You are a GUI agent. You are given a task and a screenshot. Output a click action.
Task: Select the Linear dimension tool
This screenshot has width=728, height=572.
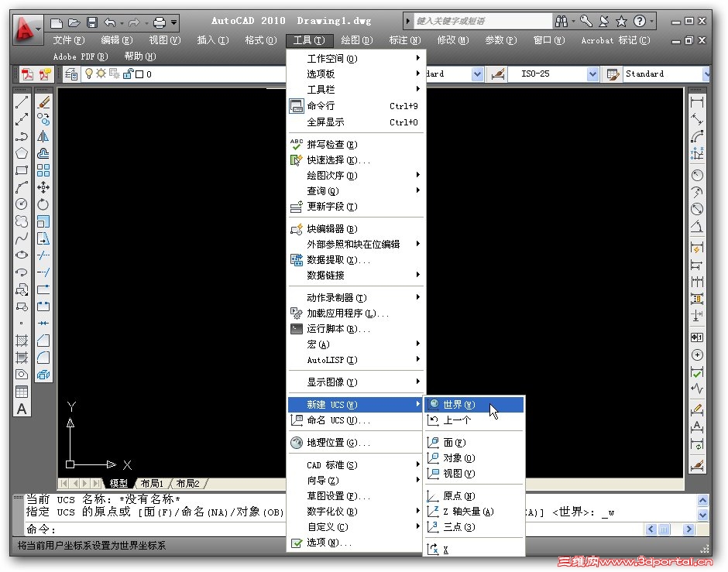coord(697,102)
